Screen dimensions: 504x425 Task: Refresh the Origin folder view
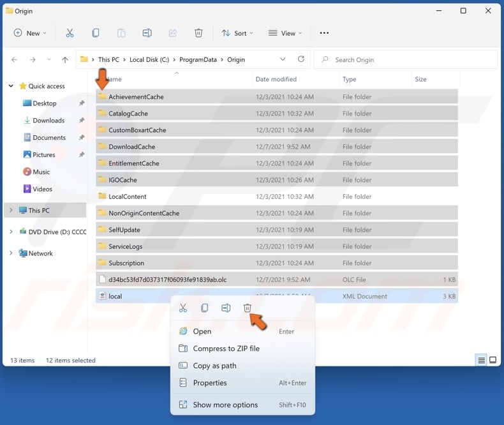pyautogui.click(x=301, y=59)
